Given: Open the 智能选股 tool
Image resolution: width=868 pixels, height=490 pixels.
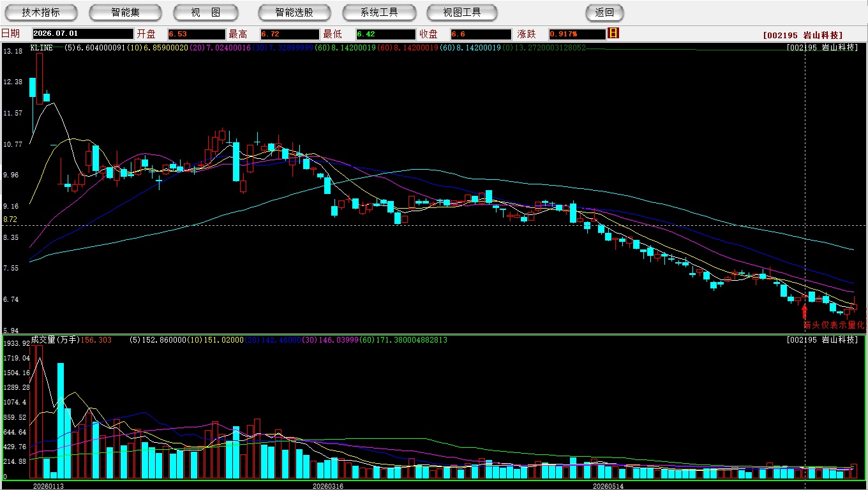Looking at the screenshot, I should tap(294, 13).
